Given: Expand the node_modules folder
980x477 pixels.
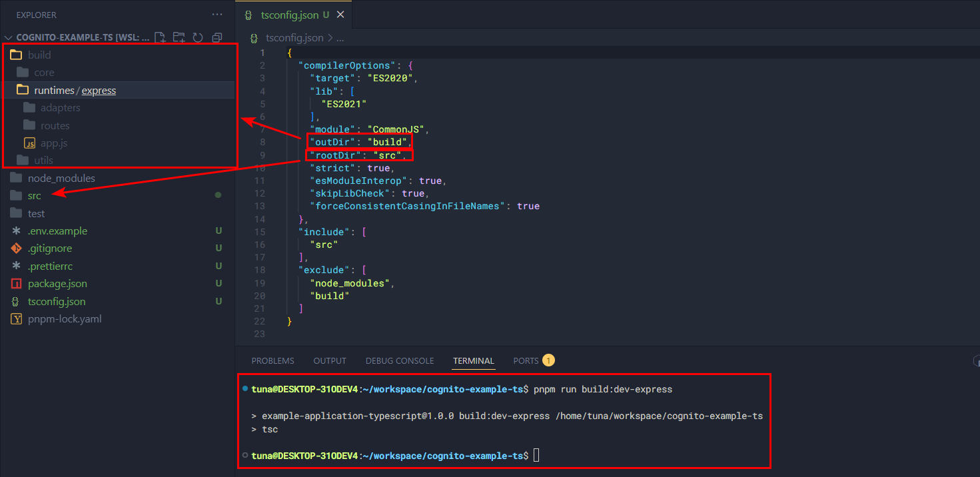Looking at the screenshot, I should tap(61, 179).
